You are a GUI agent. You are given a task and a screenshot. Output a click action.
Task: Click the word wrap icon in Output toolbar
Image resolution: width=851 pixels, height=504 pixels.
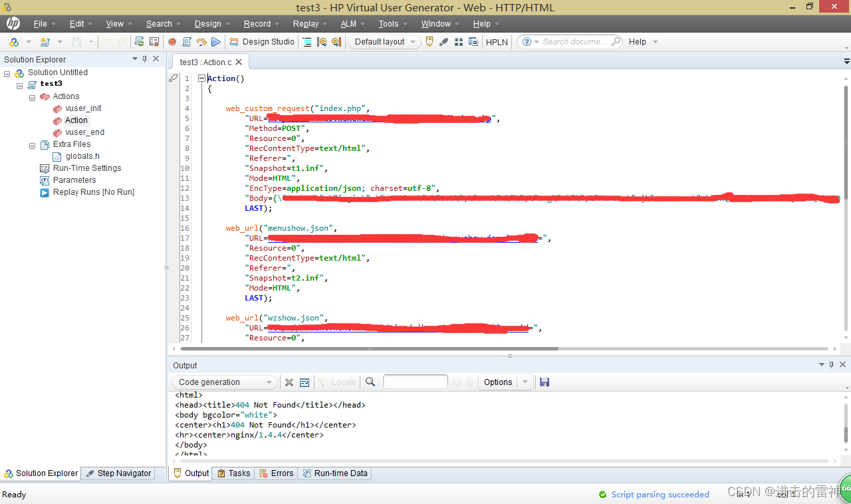pyautogui.click(x=304, y=382)
